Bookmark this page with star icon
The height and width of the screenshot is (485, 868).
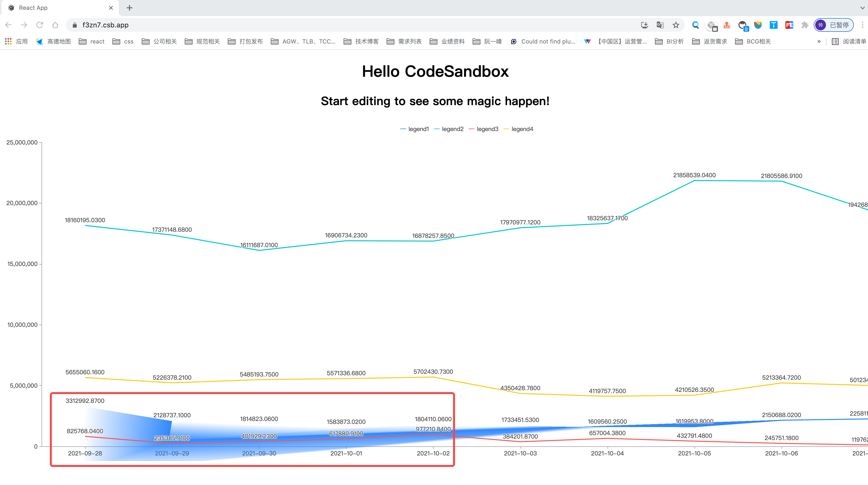(x=676, y=25)
